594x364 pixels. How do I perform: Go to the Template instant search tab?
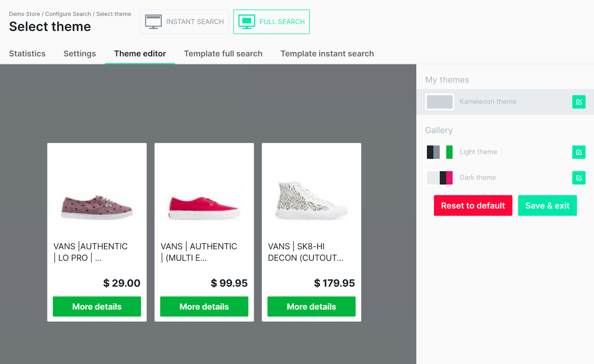[x=327, y=54]
